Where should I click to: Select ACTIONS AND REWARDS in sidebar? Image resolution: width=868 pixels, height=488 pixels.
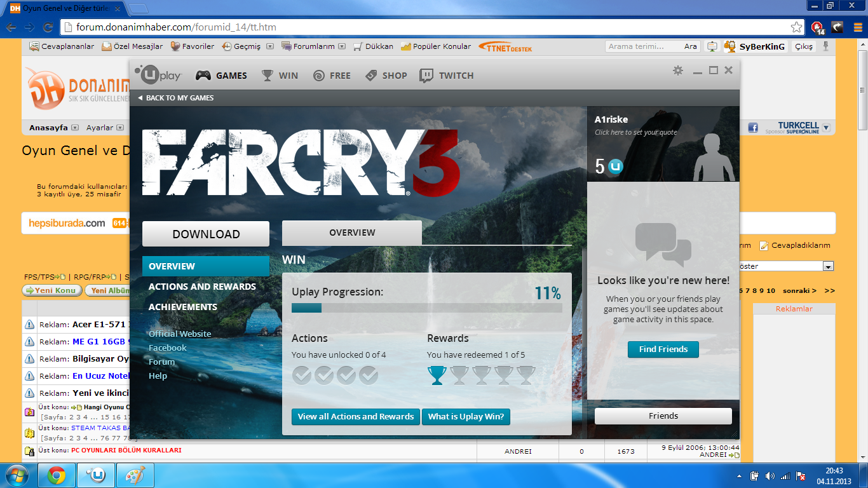tap(202, 287)
